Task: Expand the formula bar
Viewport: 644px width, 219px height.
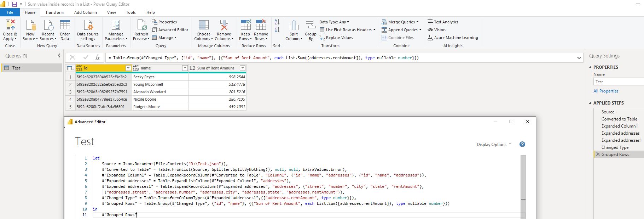Action: (579, 58)
